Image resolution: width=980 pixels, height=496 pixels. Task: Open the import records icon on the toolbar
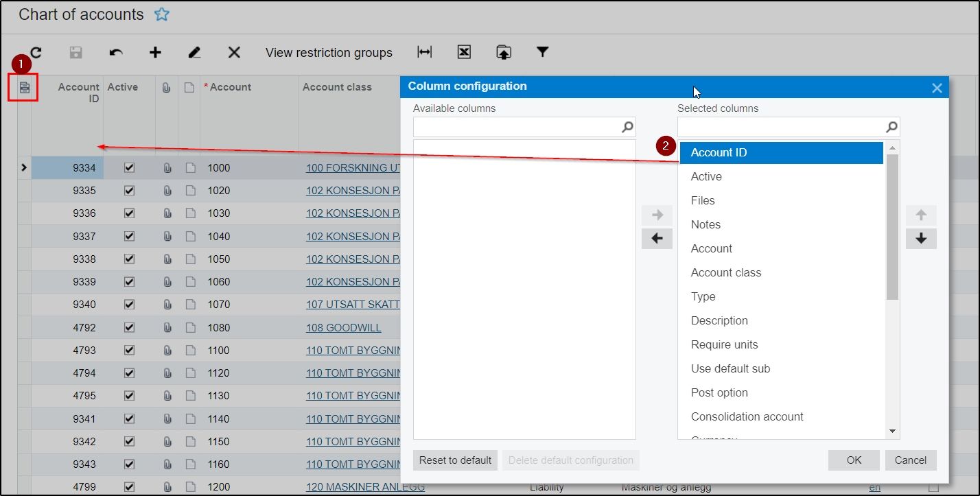pyautogui.click(x=503, y=52)
